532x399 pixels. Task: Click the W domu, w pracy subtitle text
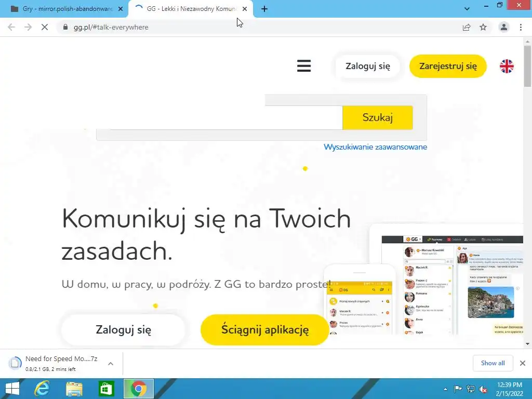pyautogui.click(x=196, y=284)
